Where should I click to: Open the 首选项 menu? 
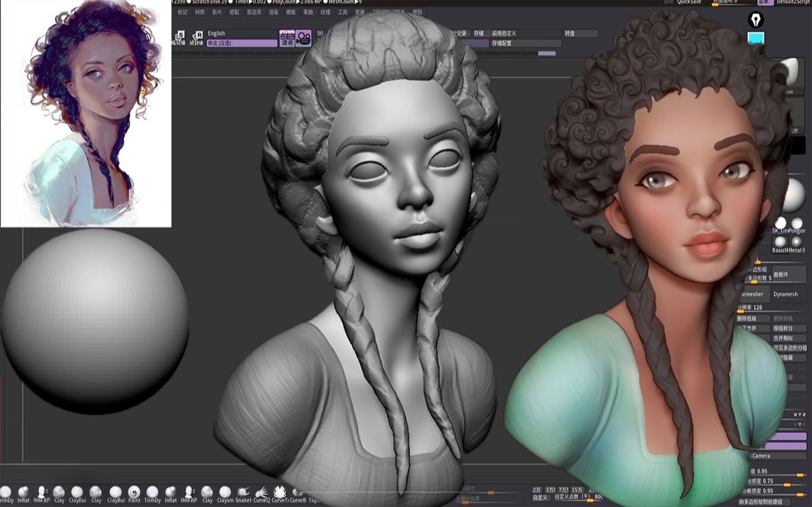[x=254, y=12]
